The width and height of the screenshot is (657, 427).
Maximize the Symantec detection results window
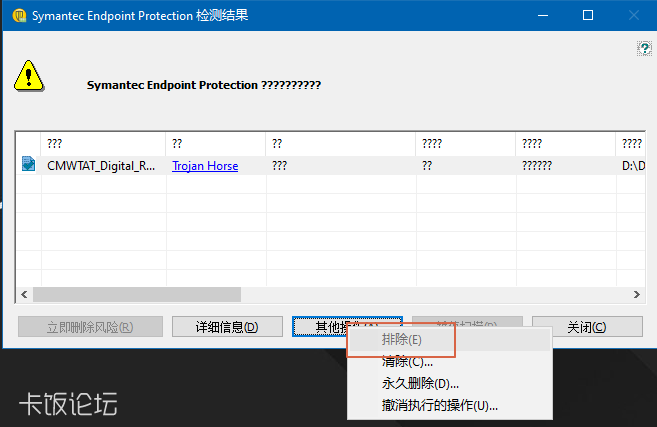588,16
